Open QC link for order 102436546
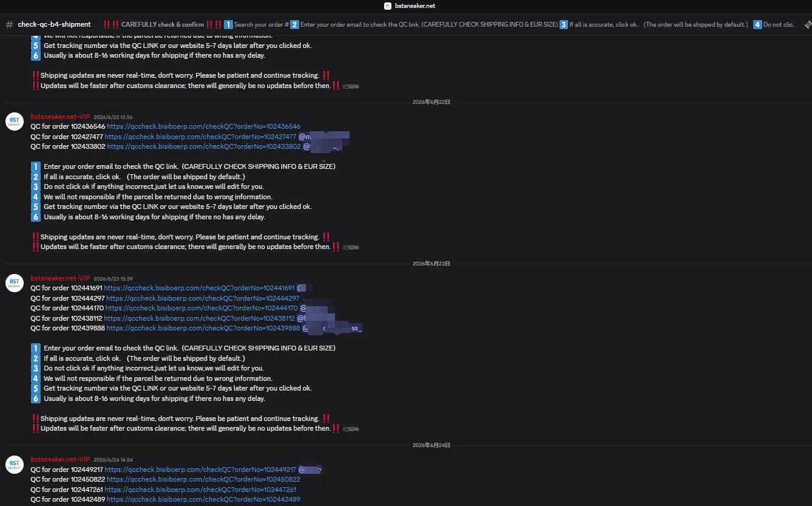 tap(203, 126)
